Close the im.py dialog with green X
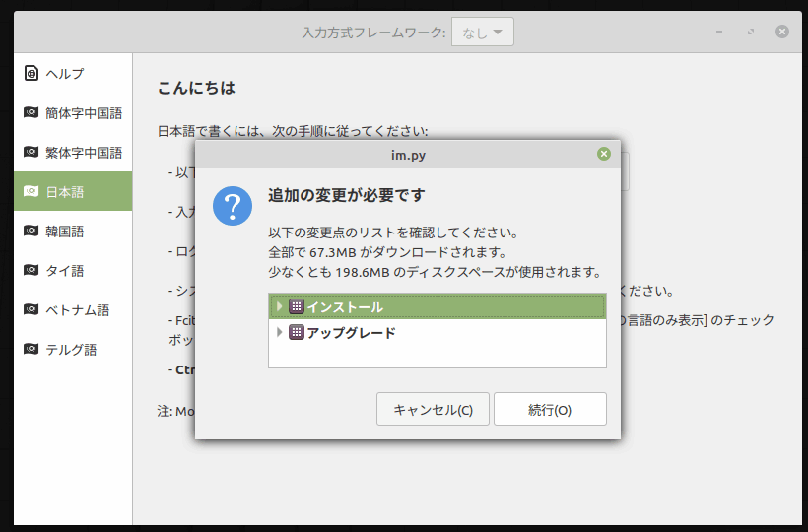808x532 pixels. tap(604, 154)
